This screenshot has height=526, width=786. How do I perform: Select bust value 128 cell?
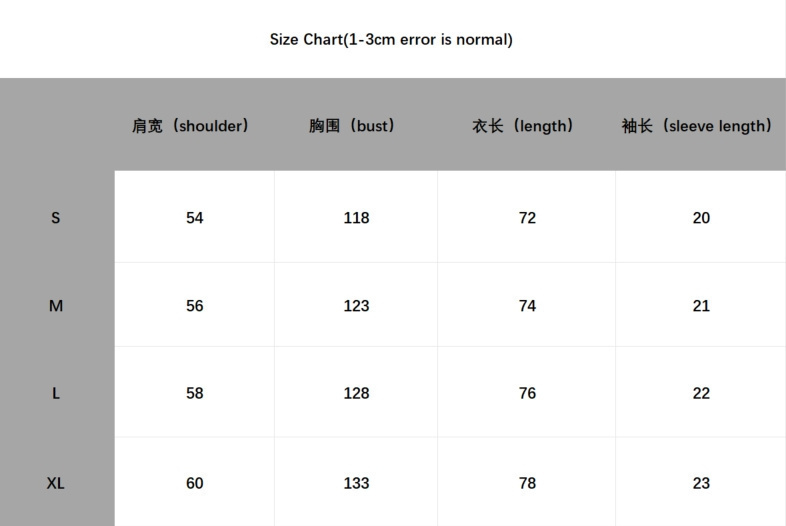click(x=356, y=393)
